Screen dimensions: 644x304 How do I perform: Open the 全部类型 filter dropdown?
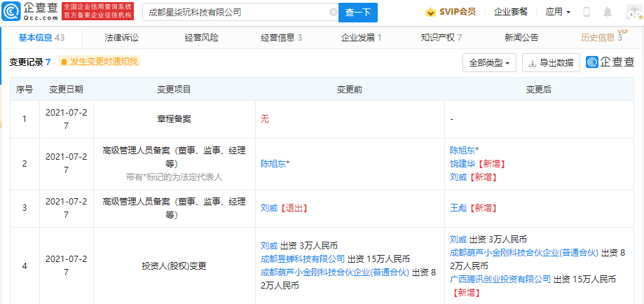[489, 63]
